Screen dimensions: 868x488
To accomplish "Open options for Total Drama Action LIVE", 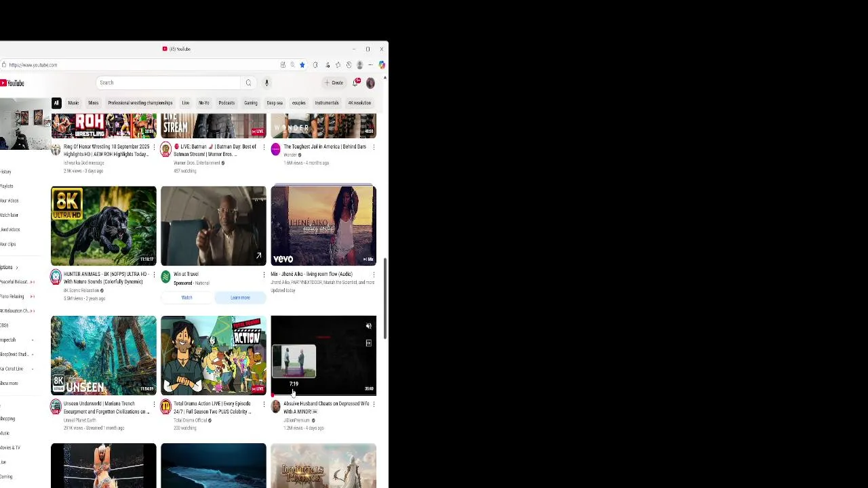I will pos(264,404).
